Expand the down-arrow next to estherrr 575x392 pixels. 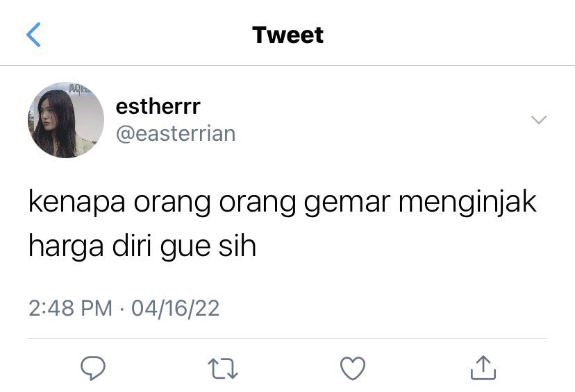point(539,120)
